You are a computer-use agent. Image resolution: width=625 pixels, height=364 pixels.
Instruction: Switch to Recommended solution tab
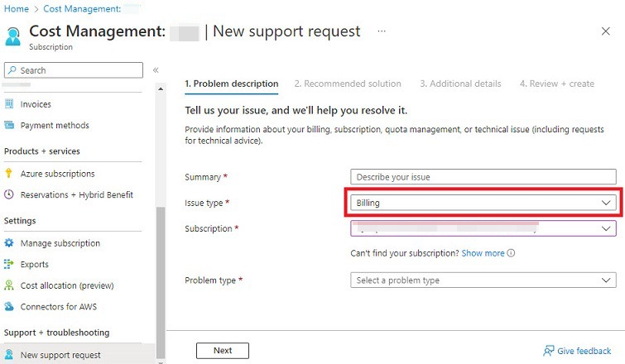coord(347,84)
